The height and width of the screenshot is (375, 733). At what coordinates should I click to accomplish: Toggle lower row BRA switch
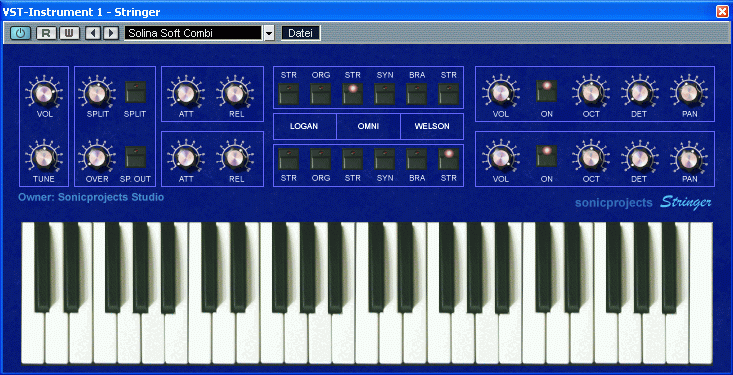[x=417, y=159]
